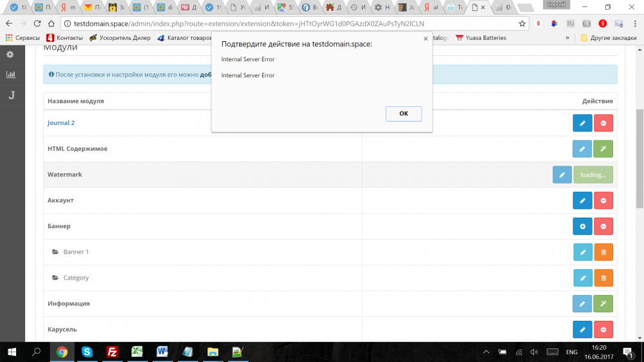
Task: Edit the Banner 1 submodule
Action: [x=583, y=252]
